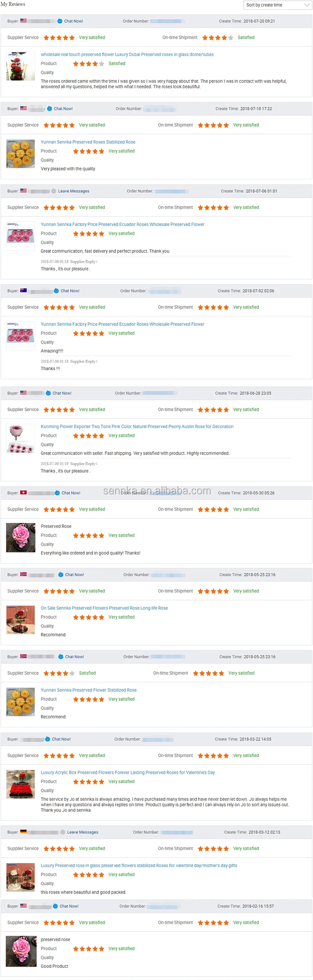The image size is (313, 980).
Task: Click chat icon beside the 2018-07-20 buyer
Action: (x=60, y=21)
